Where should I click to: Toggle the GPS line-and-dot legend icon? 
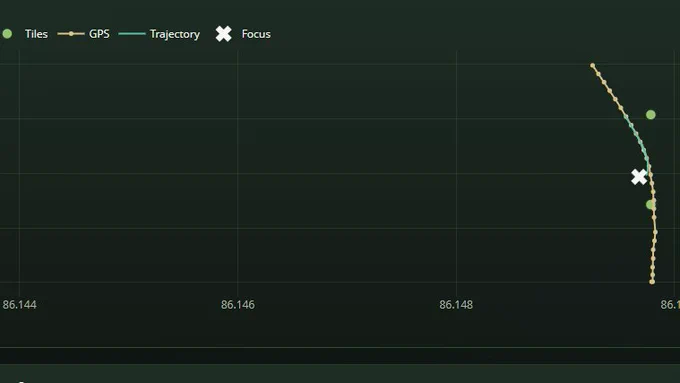71,34
